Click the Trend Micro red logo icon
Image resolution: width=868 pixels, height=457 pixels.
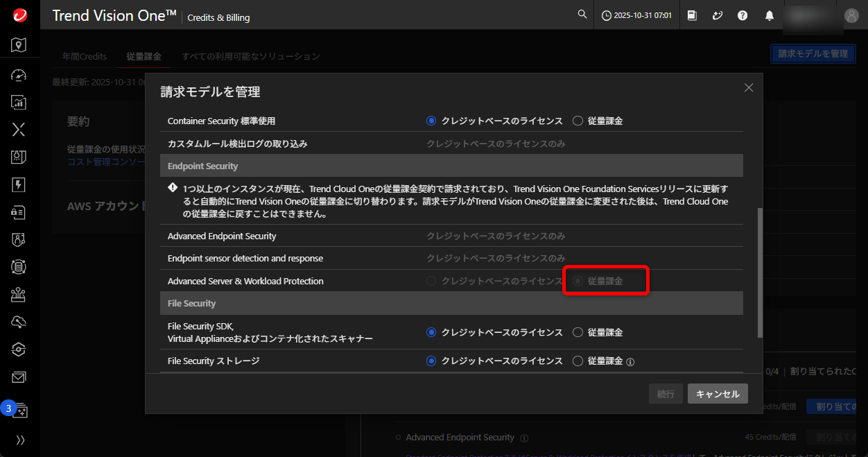pos(19,15)
